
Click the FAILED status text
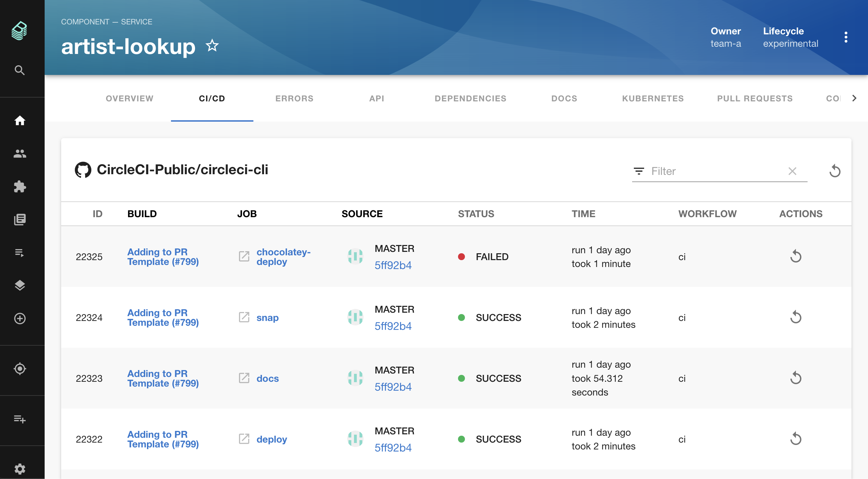click(x=492, y=257)
